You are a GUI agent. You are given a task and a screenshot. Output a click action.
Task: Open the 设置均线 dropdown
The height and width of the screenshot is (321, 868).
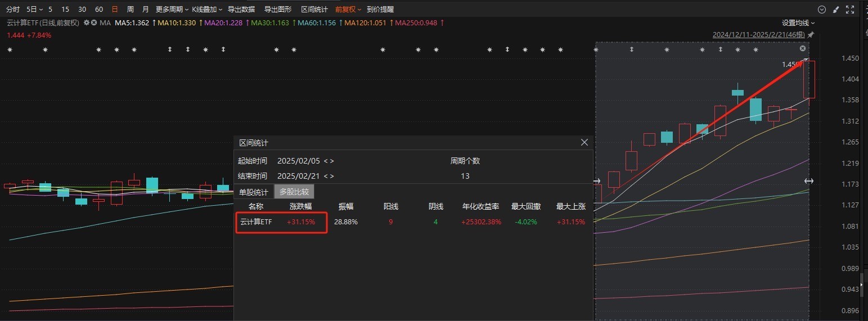click(798, 23)
